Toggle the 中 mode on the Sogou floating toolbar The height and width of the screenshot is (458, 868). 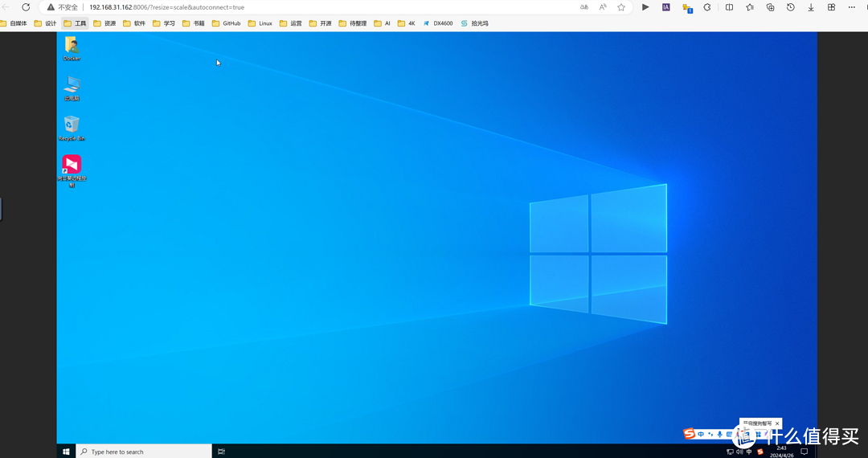701,434
